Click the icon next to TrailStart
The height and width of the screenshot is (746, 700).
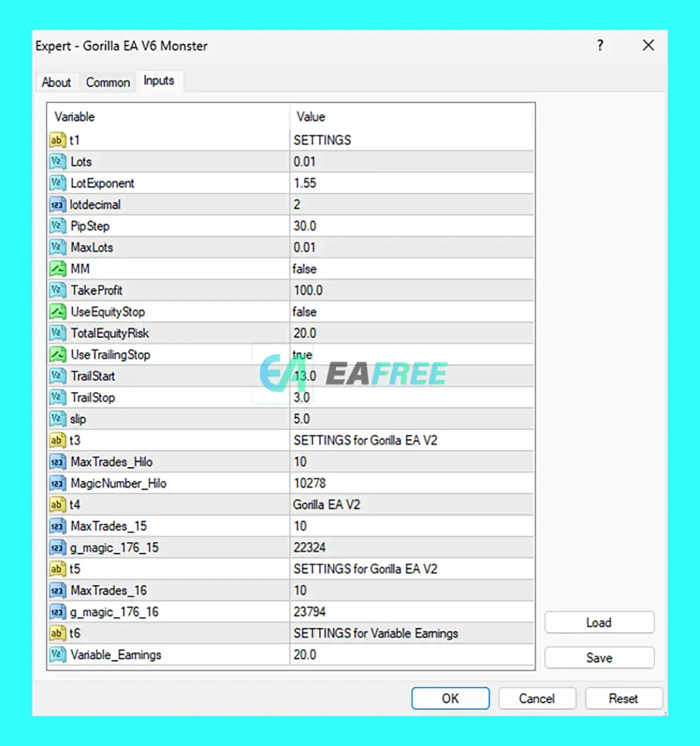(57, 376)
